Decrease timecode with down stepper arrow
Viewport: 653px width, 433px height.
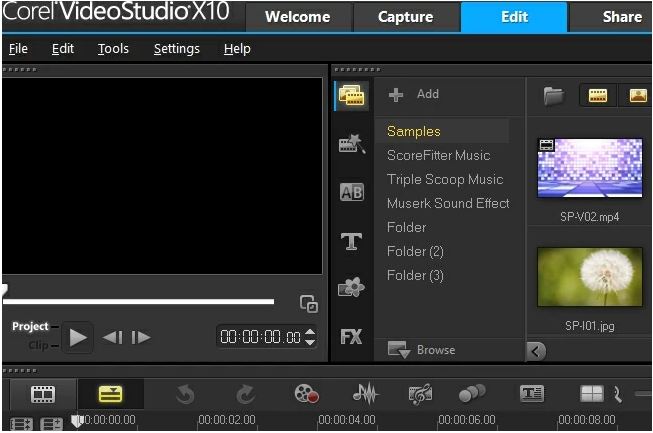pyautogui.click(x=310, y=342)
